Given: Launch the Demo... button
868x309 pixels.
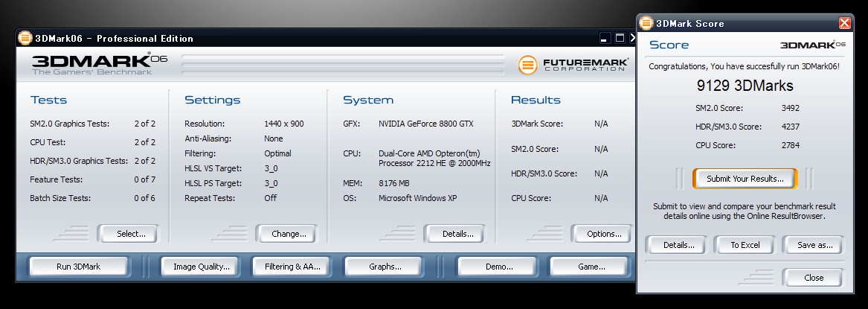Looking at the screenshot, I should point(497,267).
